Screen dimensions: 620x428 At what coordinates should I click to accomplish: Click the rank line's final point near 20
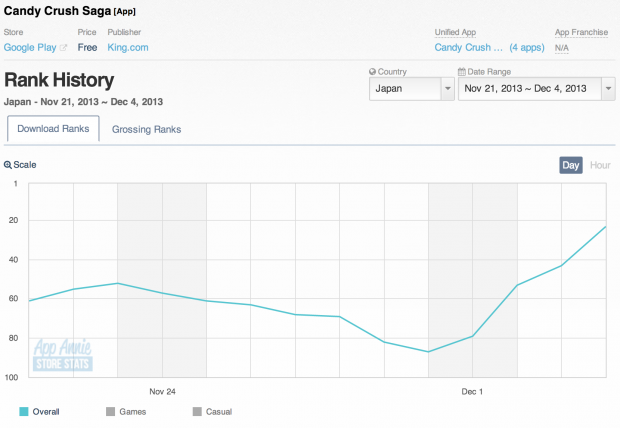(x=605, y=227)
